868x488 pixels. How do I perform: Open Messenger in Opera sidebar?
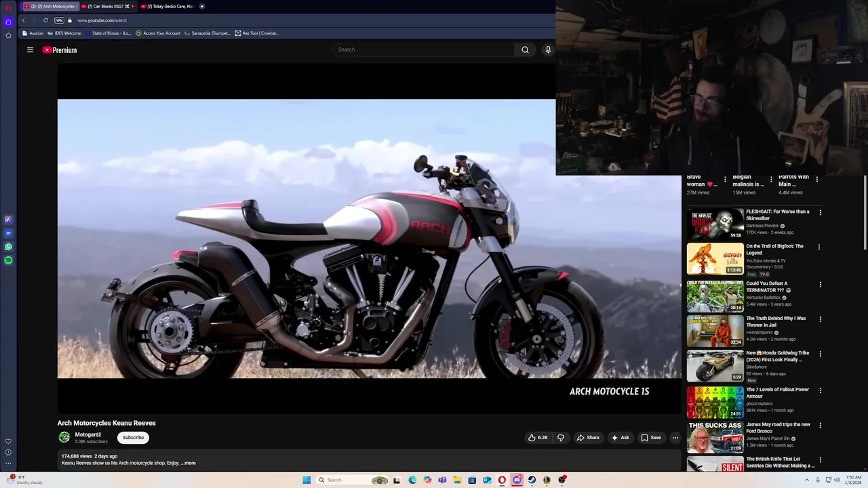[8, 233]
